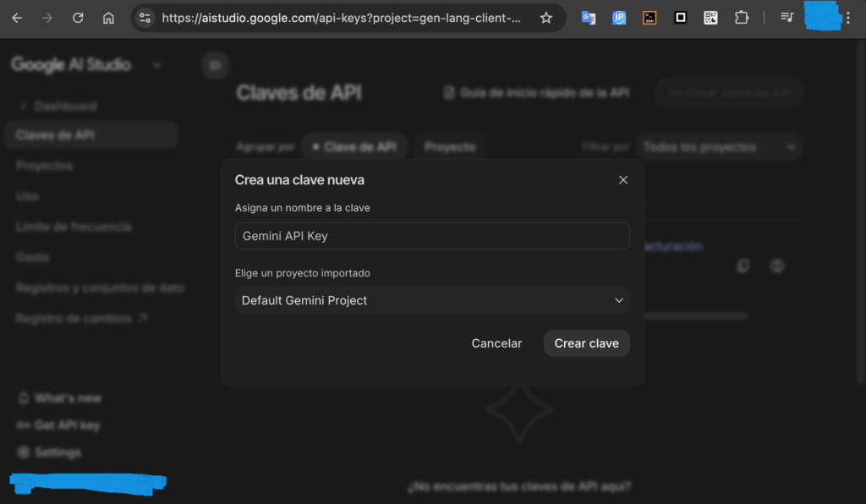Expand the Google AI Studio header chevron
This screenshot has height=504, width=866.
(x=156, y=65)
